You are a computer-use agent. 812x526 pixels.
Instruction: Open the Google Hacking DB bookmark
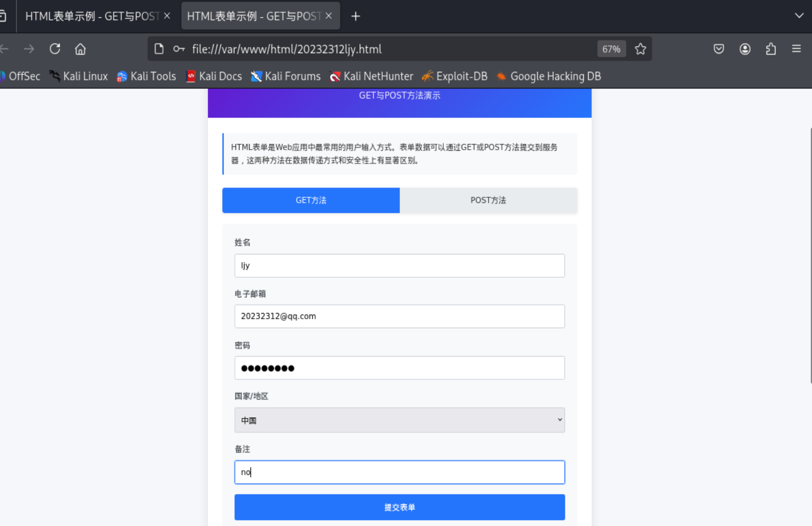pyautogui.click(x=549, y=76)
